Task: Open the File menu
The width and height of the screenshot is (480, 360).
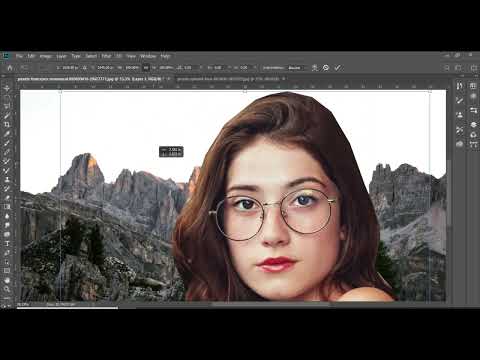Action: coord(19,56)
